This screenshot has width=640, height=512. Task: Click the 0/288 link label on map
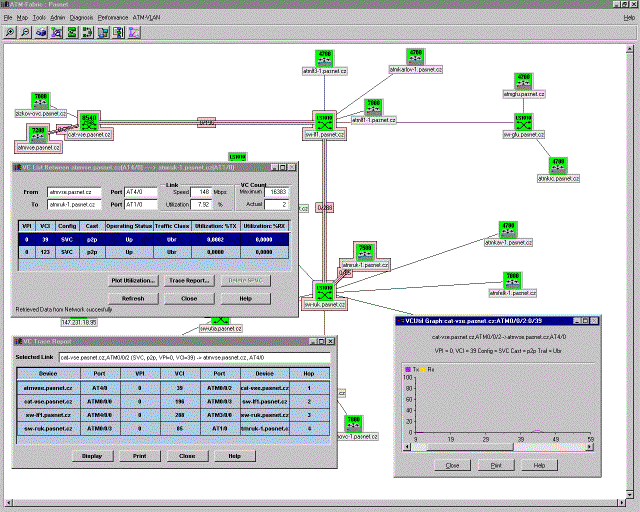click(325, 208)
